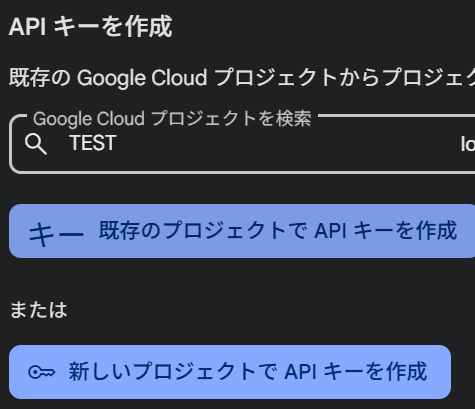Click the key icon on new project button

(42, 372)
